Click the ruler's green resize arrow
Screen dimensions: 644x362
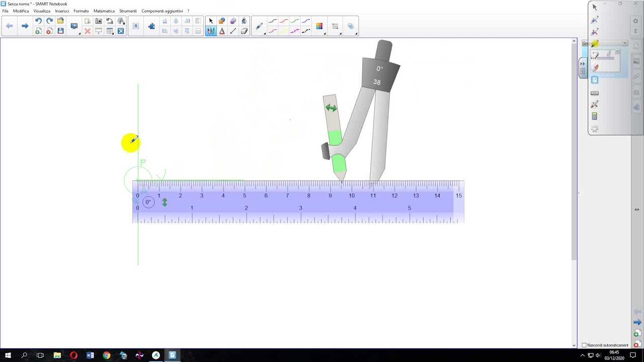(164, 202)
